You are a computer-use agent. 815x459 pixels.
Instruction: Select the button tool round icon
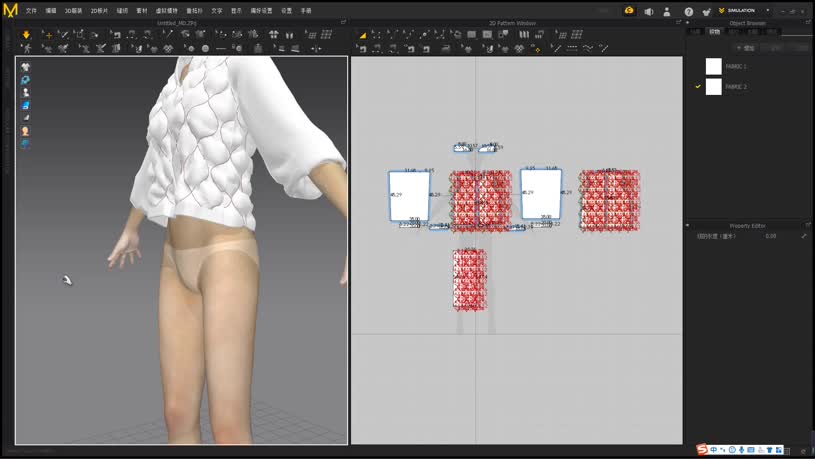tap(205, 49)
